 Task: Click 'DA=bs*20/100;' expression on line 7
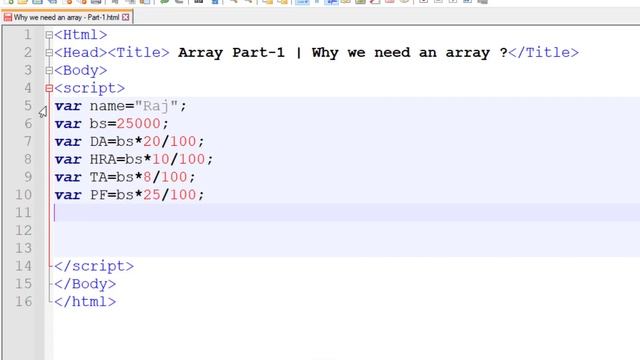147,142
